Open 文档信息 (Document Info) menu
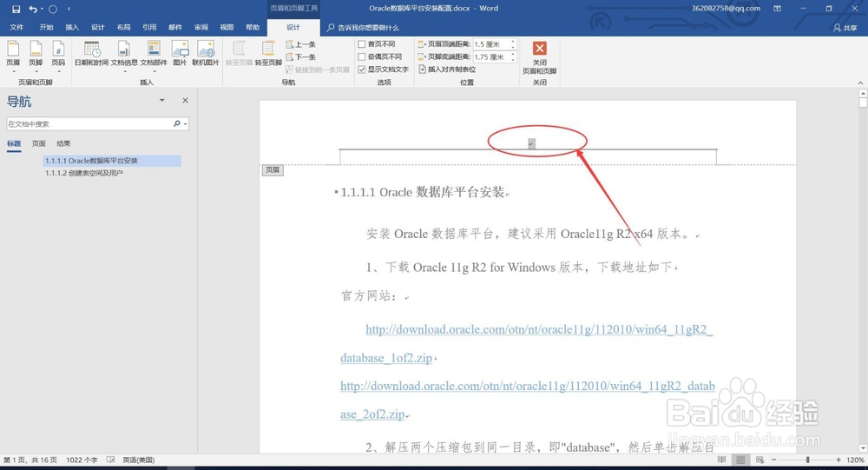 tap(124, 56)
